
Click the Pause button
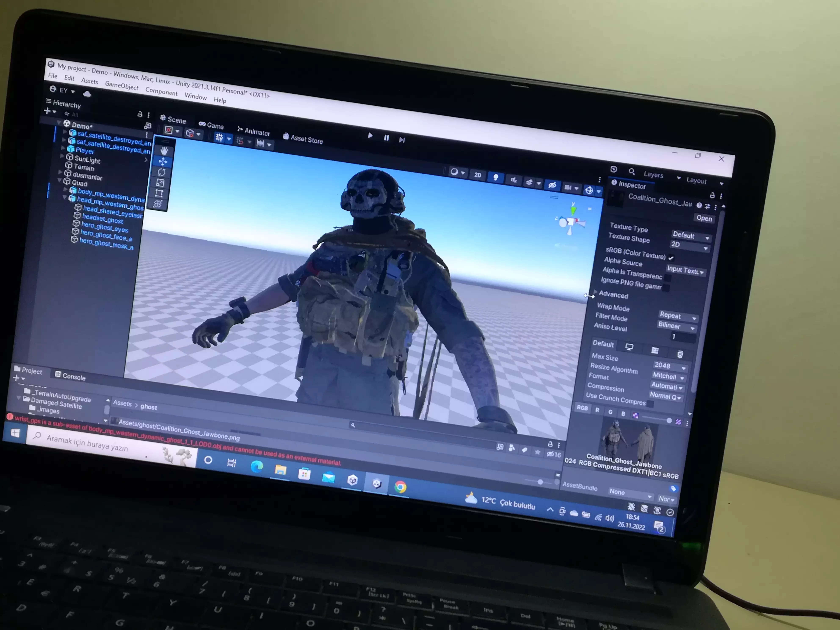(x=386, y=138)
